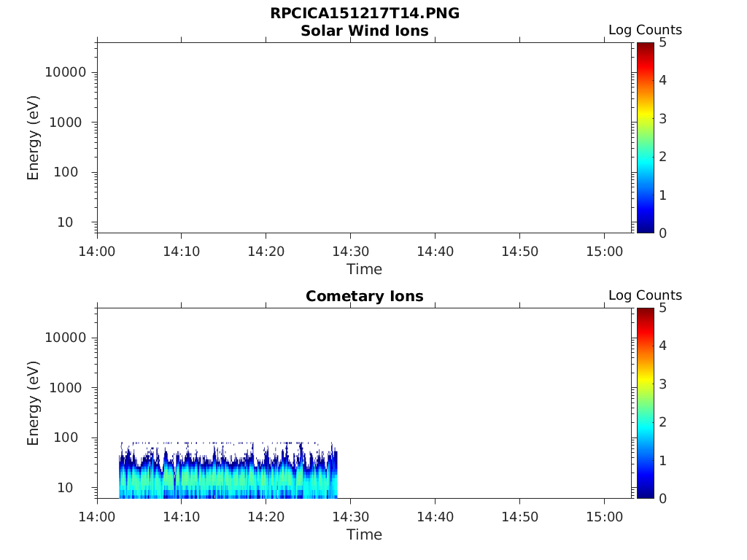Click the lower Log Counts colorbar
Screen dimensions: 747x560
point(646,403)
